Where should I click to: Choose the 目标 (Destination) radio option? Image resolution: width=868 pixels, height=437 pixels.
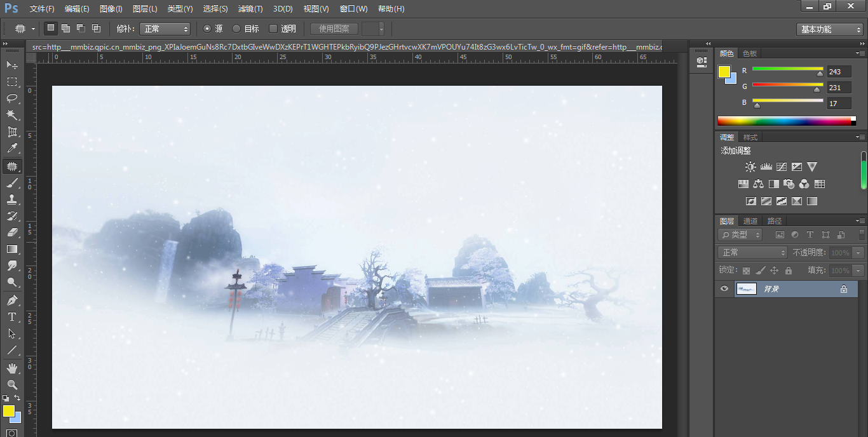pyautogui.click(x=236, y=29)
